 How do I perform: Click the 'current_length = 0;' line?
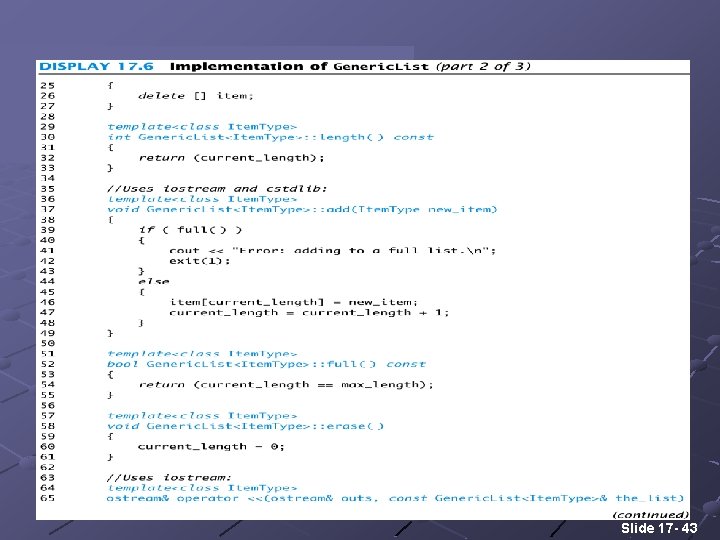pos(211,447)
